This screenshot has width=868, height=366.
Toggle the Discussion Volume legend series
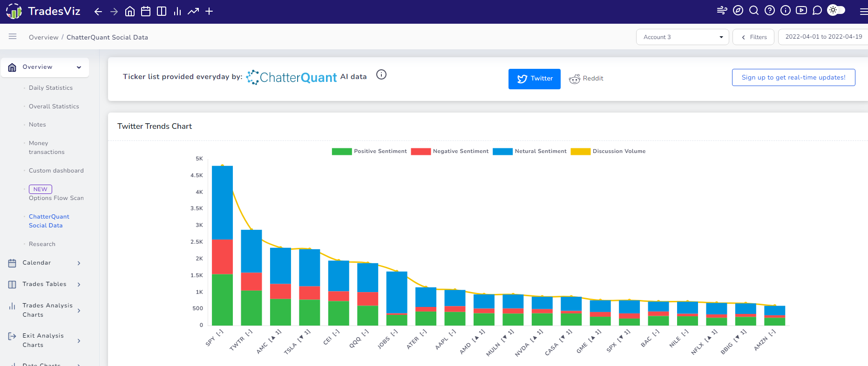tap(608, 151)
